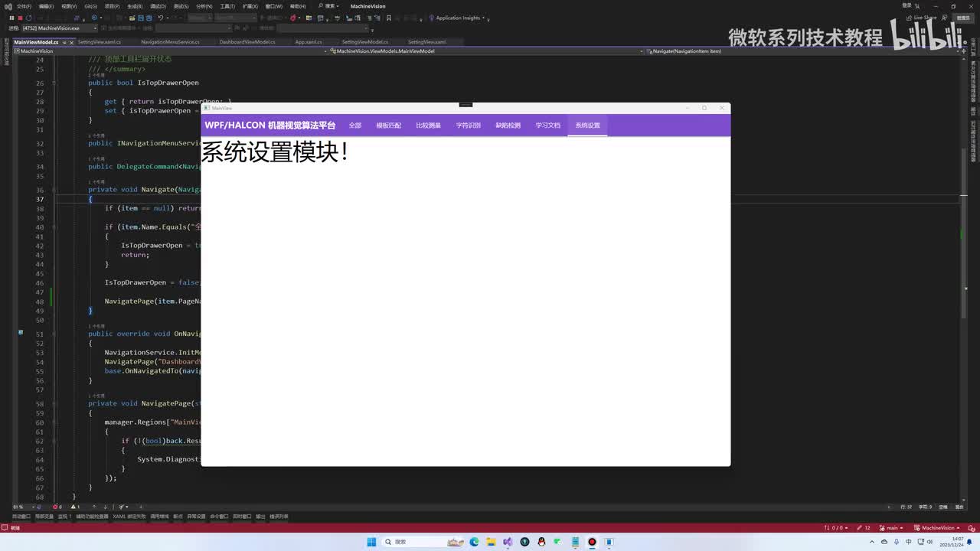980x551 pixels.
Task: Save all files icon in toolbar
Action: click(x=151, y=18)
